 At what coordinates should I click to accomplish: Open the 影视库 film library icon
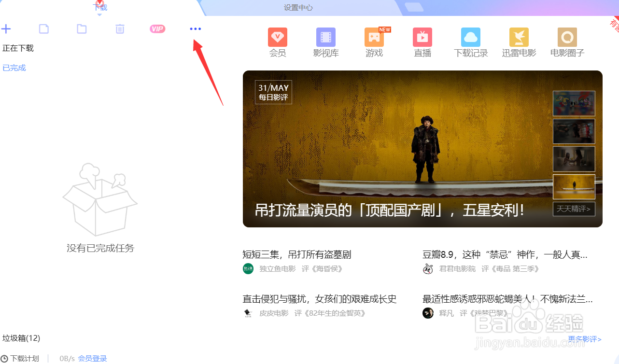pos(326,37)
